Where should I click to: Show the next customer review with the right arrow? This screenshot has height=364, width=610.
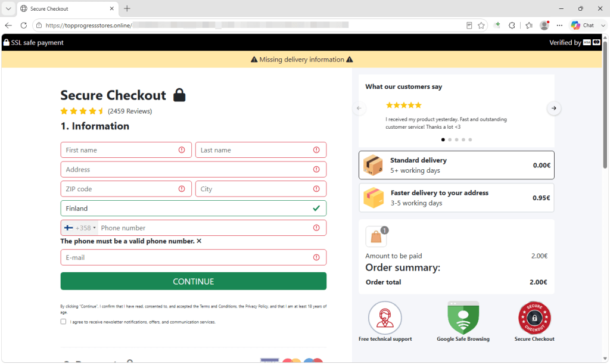pos(554,108)
